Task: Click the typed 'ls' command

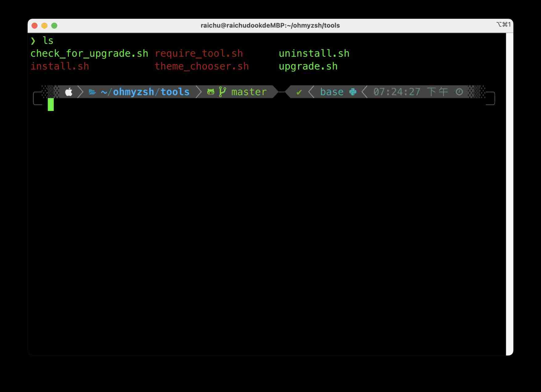Action: [48, 41]
